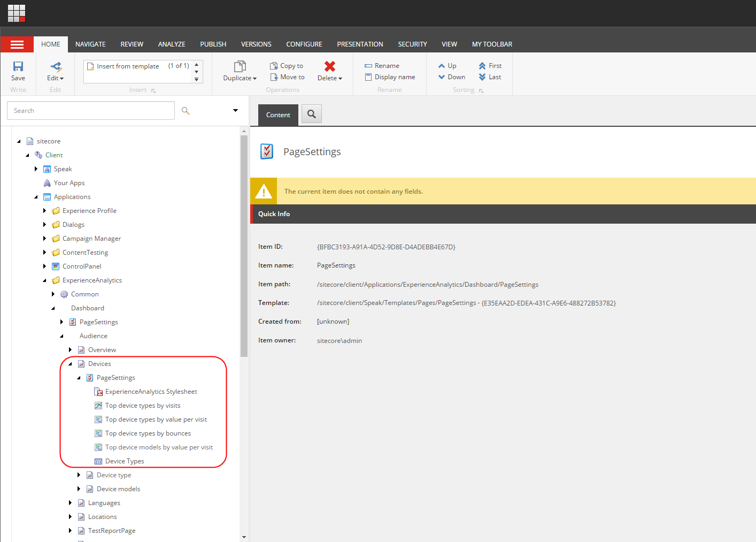Switch to the ANALYZE ribbon tab
756x542 pixels.
[172, 44]
